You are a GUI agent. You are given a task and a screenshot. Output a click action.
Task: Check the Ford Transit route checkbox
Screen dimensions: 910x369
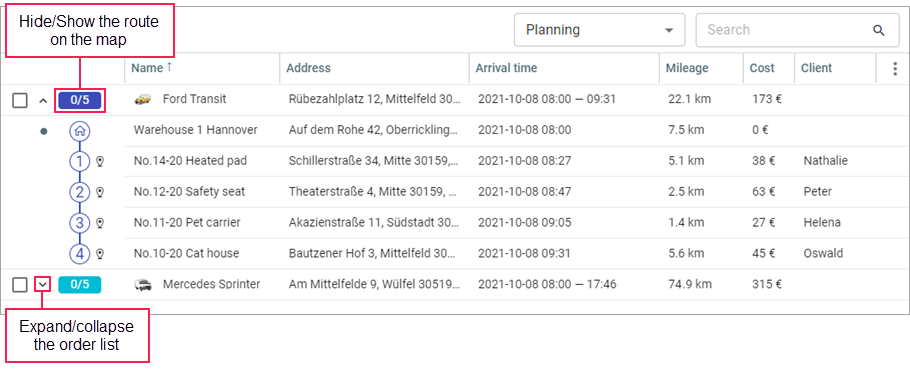click(x=20, y=100)
